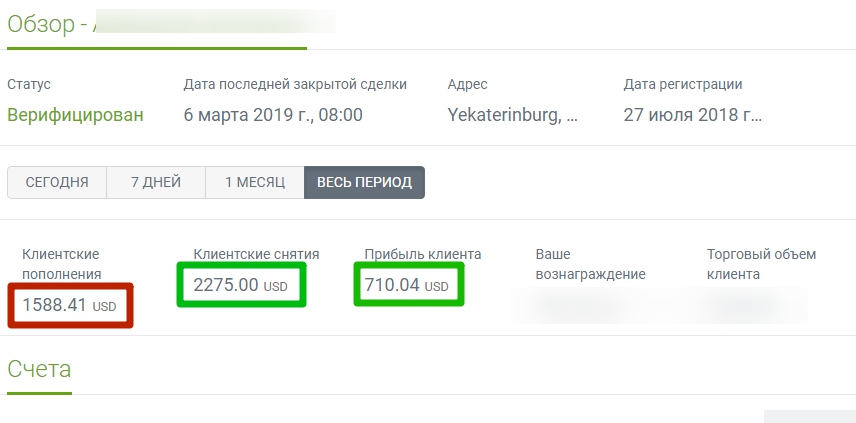Click the Верифицирован status text
Viewport: 856px width, 423px height.
click(75, 115)
